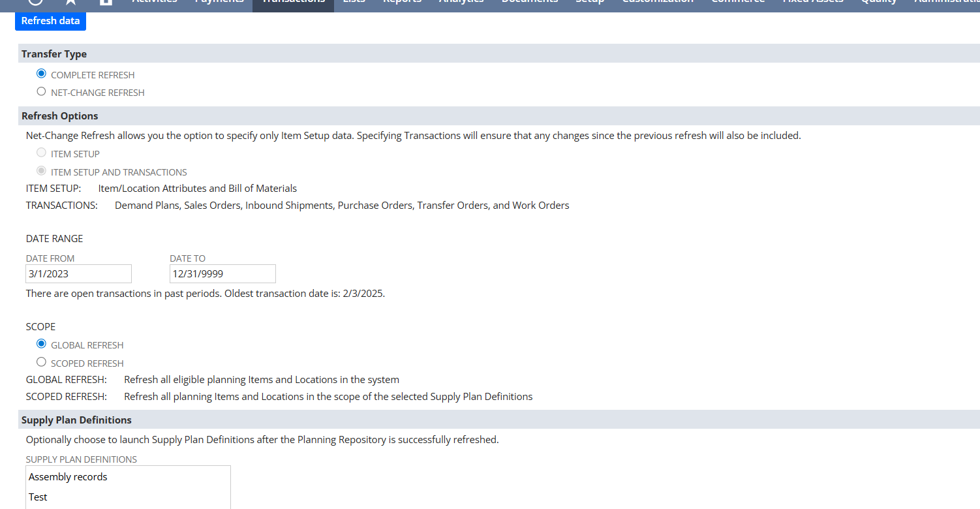Choose the Net-Change Refresh option
The width and height of the screenshot is (980, 509).
click(42, 92)
